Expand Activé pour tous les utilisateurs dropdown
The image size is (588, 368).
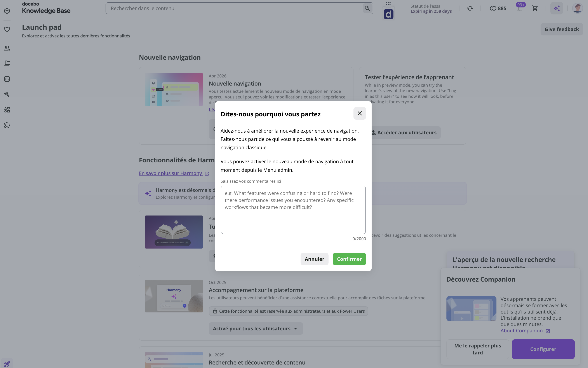pos(256,329)
